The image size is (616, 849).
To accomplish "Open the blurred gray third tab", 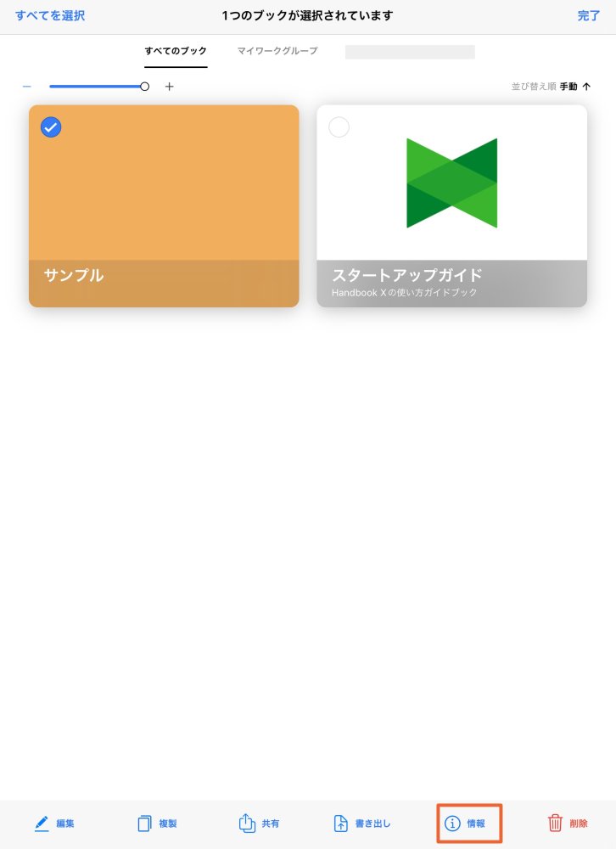I will click(x=410, y=52).
